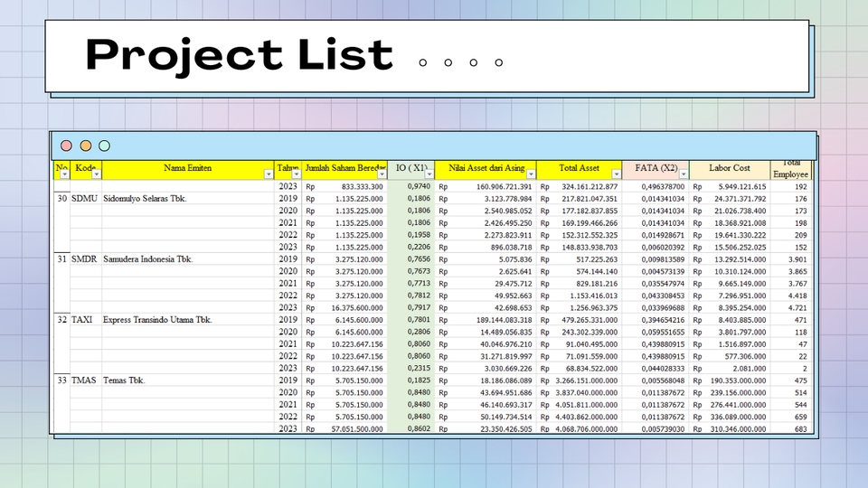Click the IO value 0,1958

(419, 235)
